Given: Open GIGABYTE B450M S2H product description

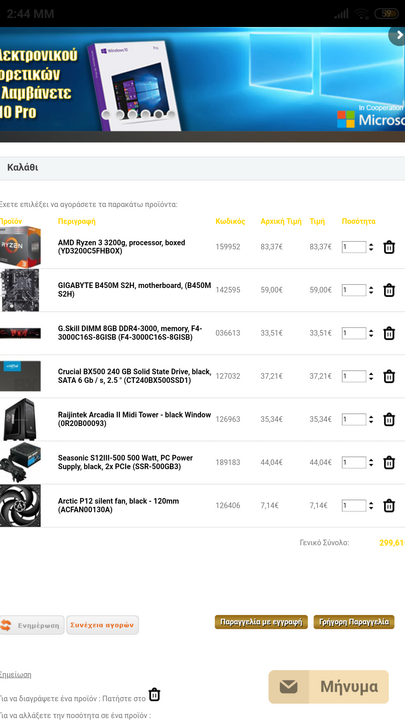Looking at the screenshot, I should (135, 290).
